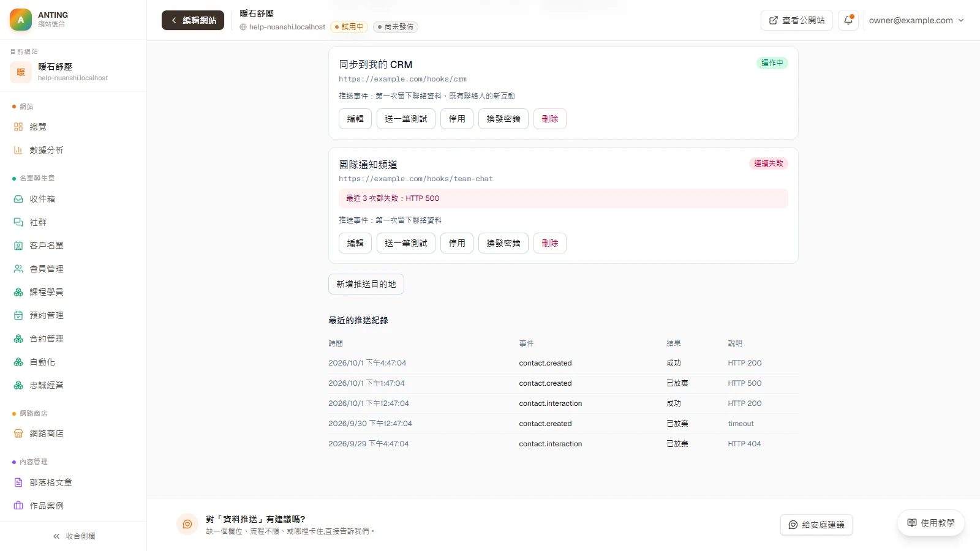This screenshot has width=980, height=551.
Task: Rotate secret key for CRM destination
Action: click(503, 119)
